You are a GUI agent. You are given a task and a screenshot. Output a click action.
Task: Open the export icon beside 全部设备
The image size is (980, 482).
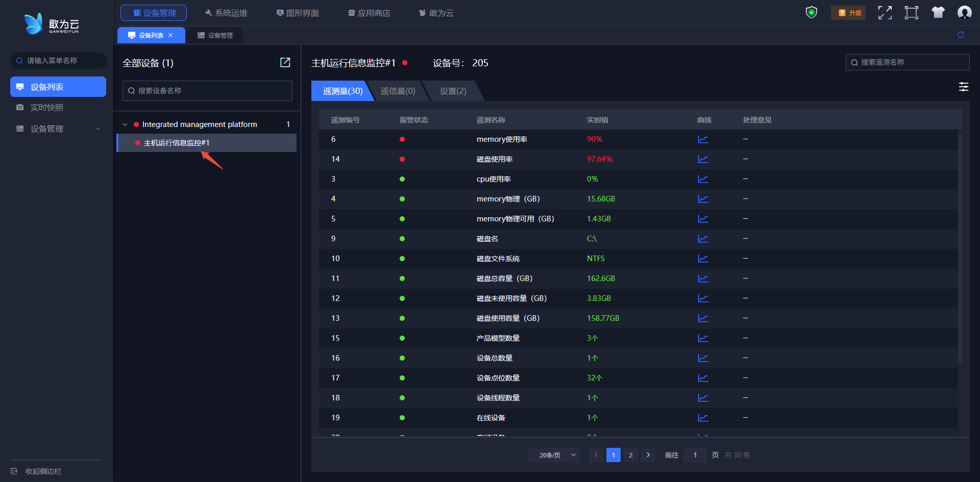tap(285, 62)
